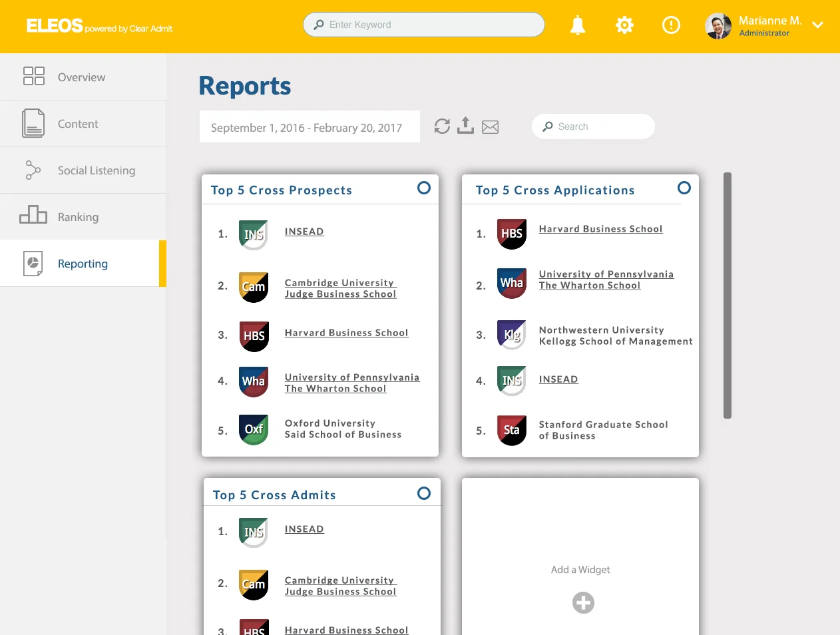840x635 pixels.
Task: Click the alert exclamation icon
Action: [671, 25]
